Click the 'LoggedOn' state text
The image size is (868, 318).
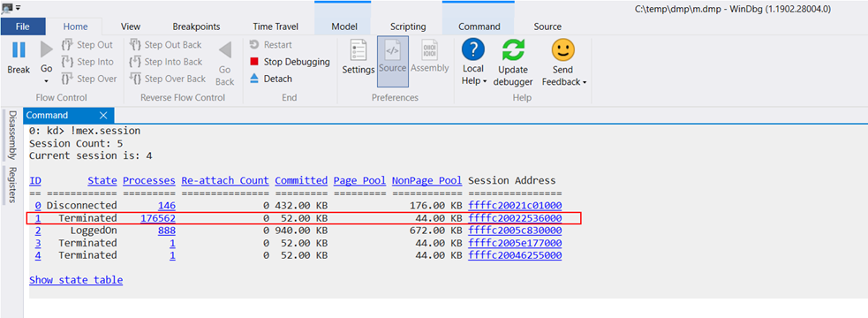click(94, 231)
